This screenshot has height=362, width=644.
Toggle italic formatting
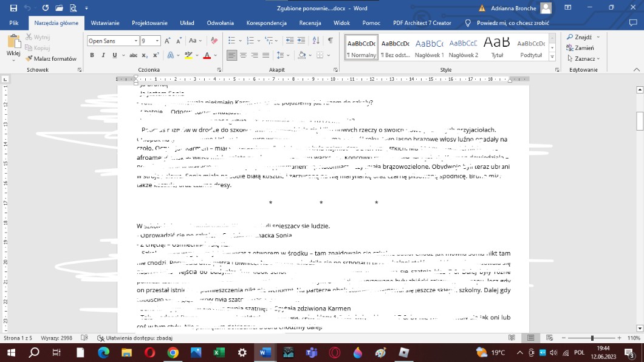pos(103,55)
